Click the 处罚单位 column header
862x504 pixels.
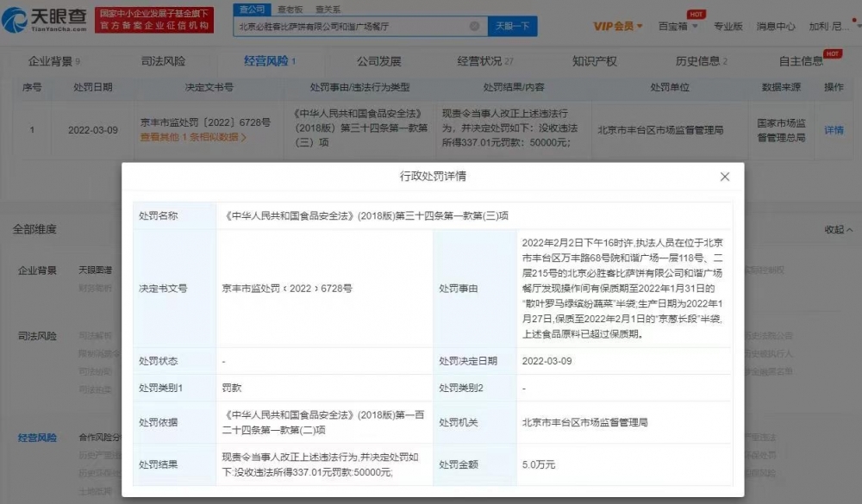point(670,87)
